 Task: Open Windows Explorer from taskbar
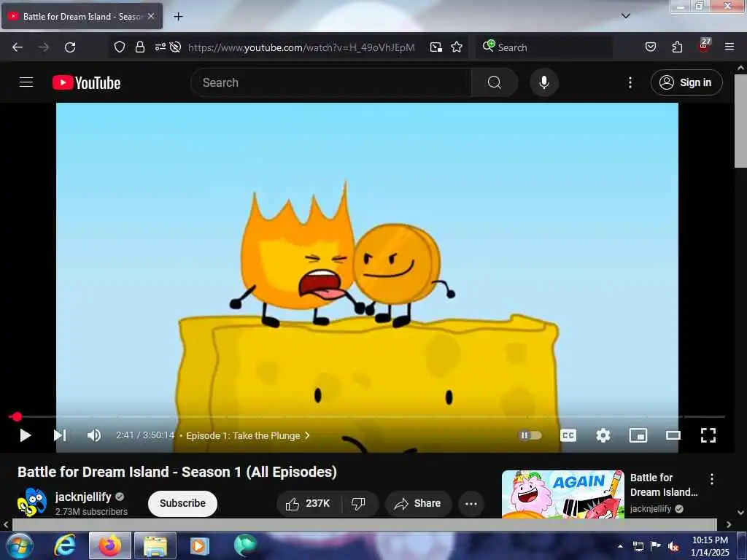point(155,545)
